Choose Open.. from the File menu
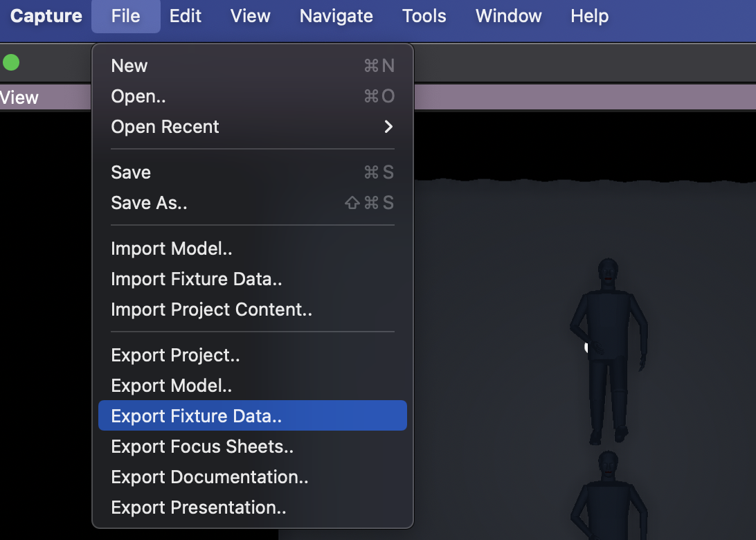 click(x=253, y=96)
